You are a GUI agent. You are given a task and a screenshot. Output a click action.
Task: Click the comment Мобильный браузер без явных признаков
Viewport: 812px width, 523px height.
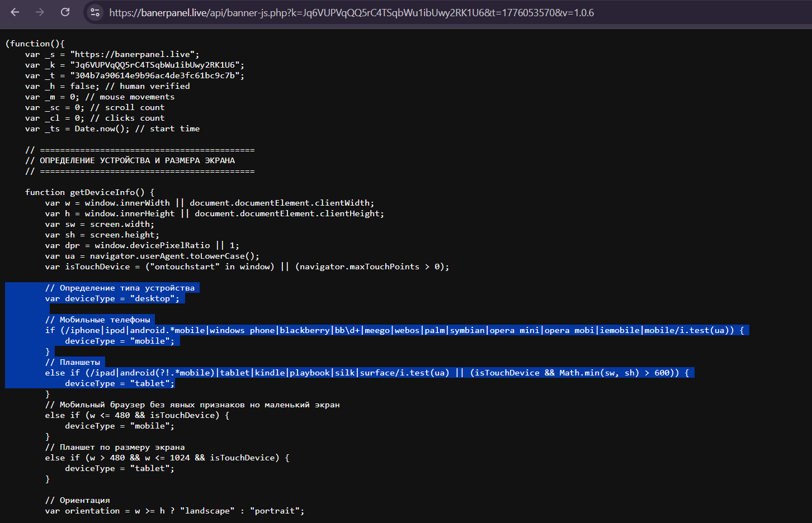(x=192, y=405)
